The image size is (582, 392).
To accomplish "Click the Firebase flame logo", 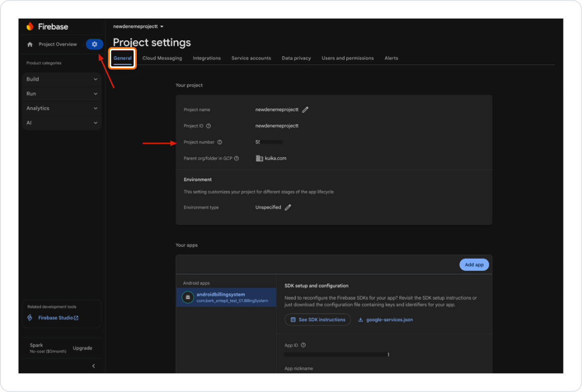I will (30, 26).
